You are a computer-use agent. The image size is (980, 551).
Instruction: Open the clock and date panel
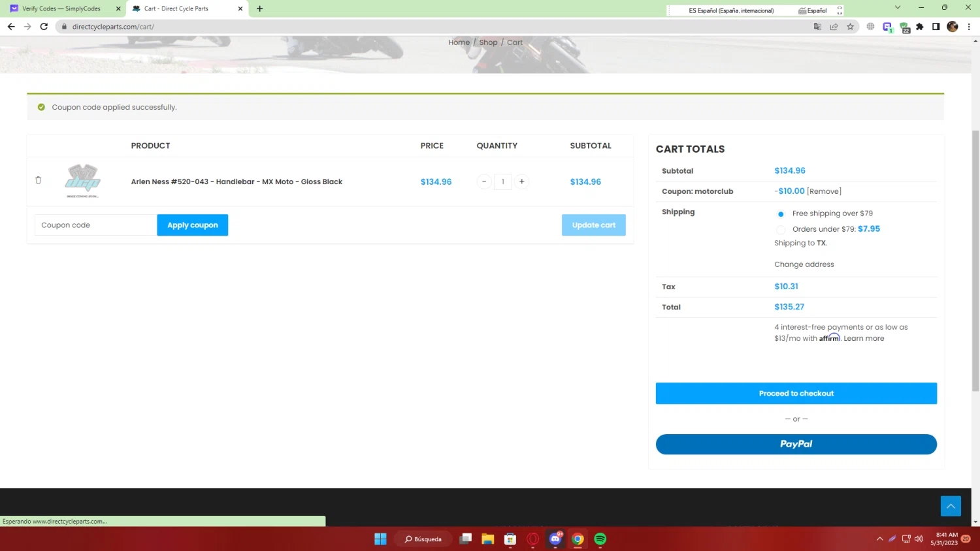click(x=944, y=539)
